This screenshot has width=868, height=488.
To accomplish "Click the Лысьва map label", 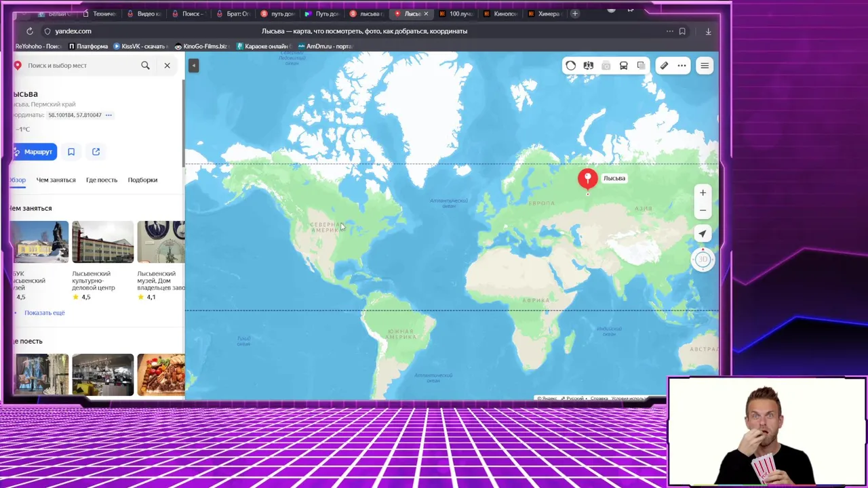I will coord(614,178).
